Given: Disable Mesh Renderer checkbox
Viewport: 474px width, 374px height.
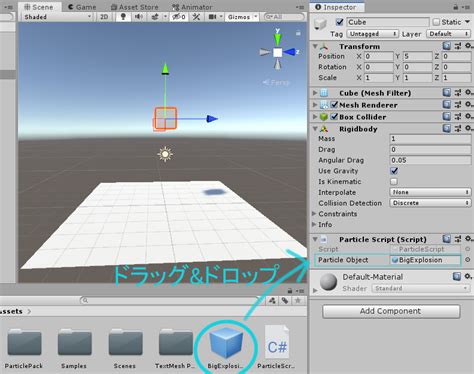Looking at the screenshot, I should point(334,105).
